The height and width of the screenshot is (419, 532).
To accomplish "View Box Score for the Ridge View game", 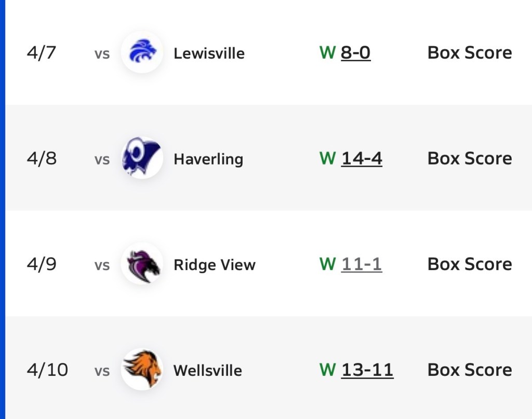I will pyautogui.click(x=470, y=264).
